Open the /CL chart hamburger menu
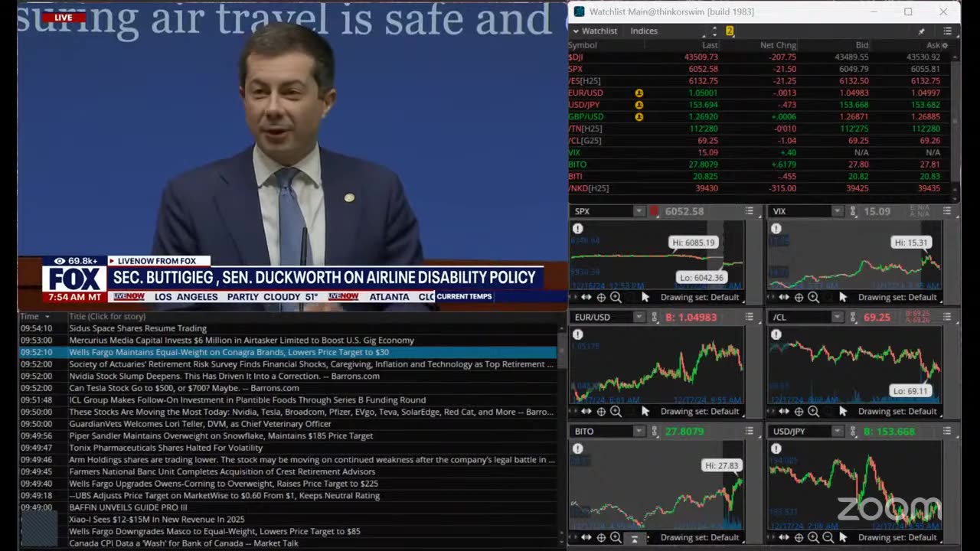The height and width of the screenshot is (551, 980). click(948, 317)
